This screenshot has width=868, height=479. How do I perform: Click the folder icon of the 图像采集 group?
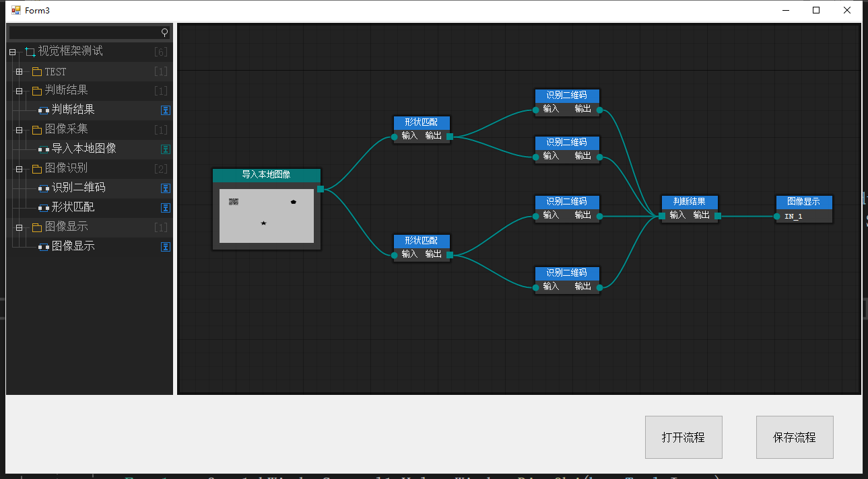pos(37,130)
